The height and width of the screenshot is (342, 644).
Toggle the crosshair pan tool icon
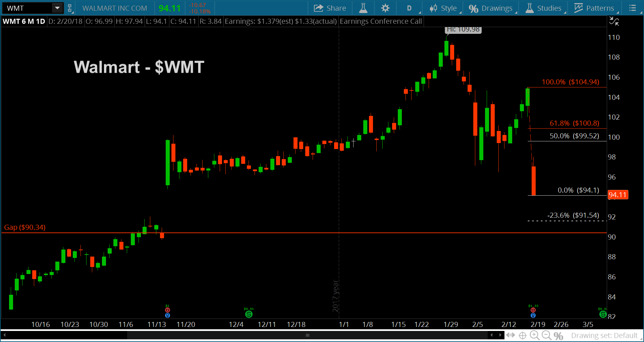coord(523,335)
